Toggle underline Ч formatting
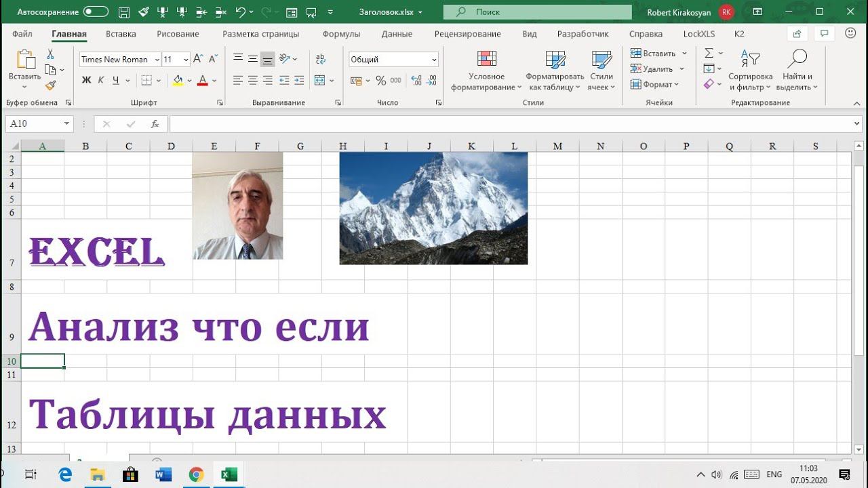Image resolution: width=868 pixels, height=488 pixels. 116,81
